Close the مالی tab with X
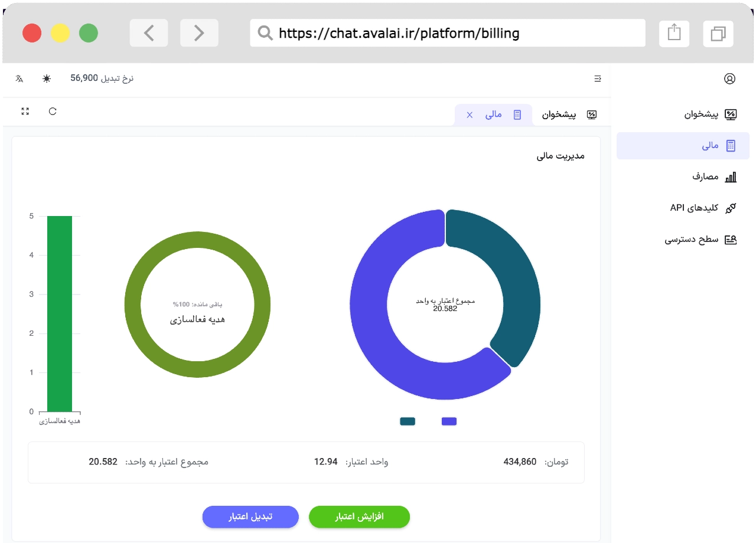The height and width of the screenshot is (543, 756). (470, 115)
